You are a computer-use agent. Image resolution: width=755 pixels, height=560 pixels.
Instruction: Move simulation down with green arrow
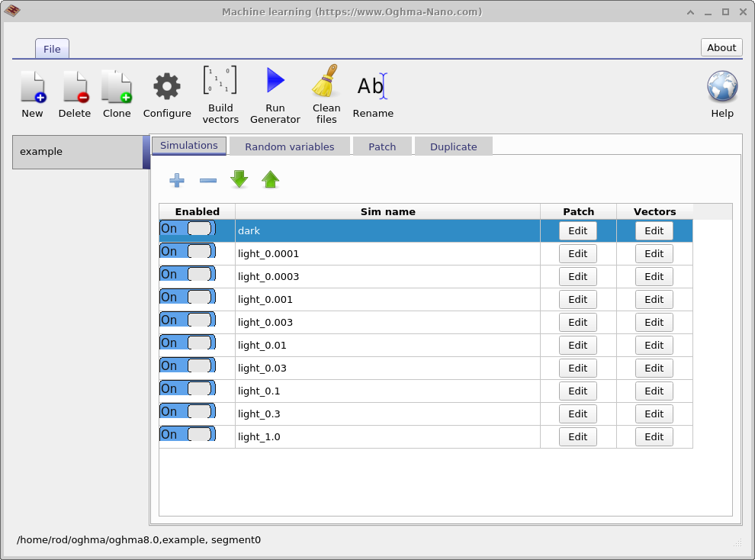click(x=239, y=180)
